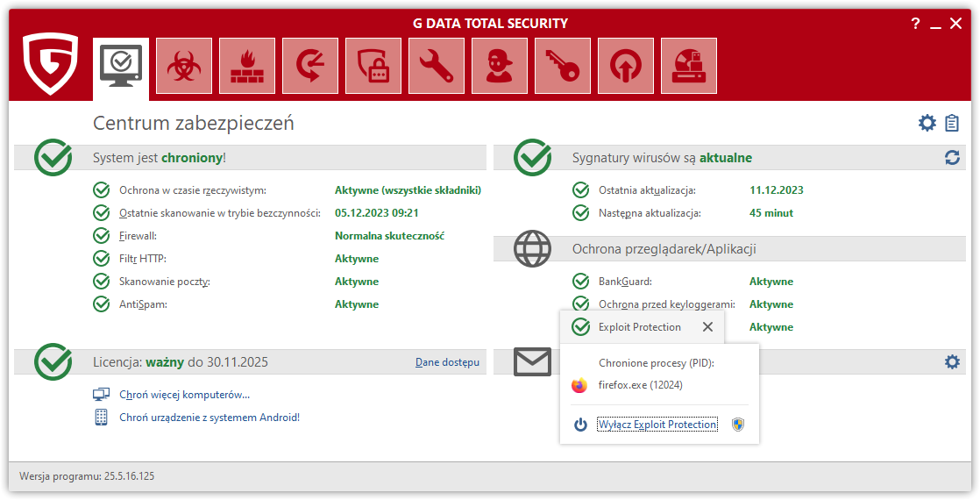Close the Exploit Protection popup

point(707,327)
